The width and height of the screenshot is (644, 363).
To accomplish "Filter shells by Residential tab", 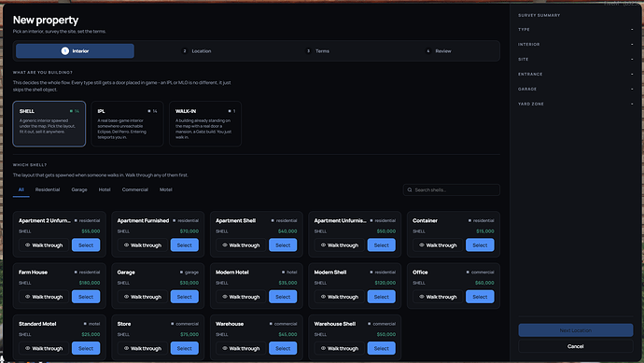I will [48, 189].
